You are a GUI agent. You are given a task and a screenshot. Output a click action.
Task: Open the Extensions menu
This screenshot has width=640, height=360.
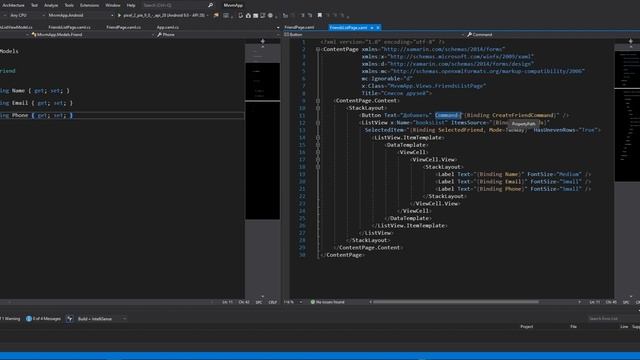click(89, 5)
